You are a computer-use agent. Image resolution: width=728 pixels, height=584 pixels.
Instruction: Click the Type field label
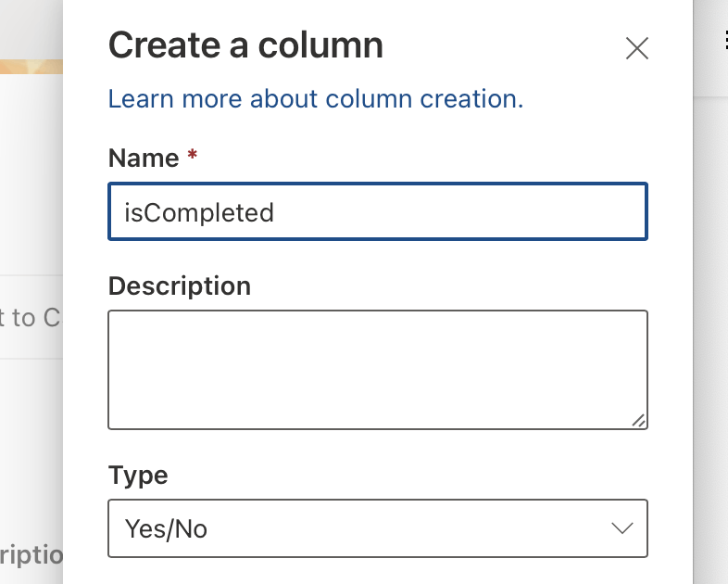(x=138, y=476)
